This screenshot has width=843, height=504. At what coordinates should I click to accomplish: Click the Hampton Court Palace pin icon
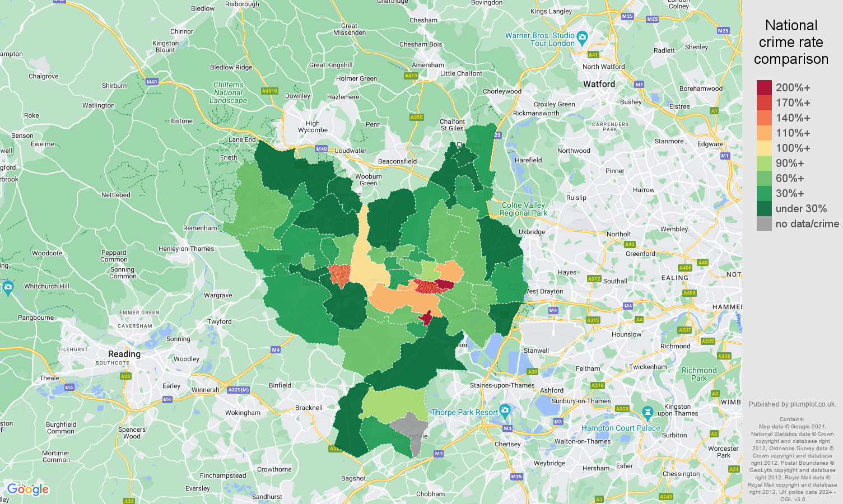point(648,414)
